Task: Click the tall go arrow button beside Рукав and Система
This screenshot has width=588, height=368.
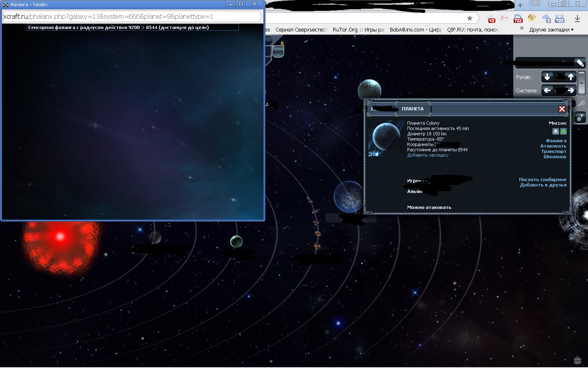Action: click(x=582, y=83)
